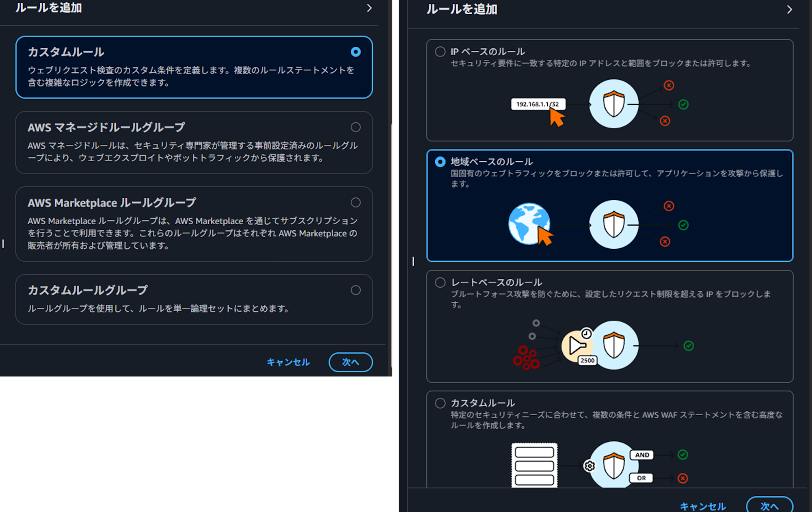This screenshot has height=512, width=812.
Task: Click 次へ button in left panel
Action: click(x=350, y=362)
